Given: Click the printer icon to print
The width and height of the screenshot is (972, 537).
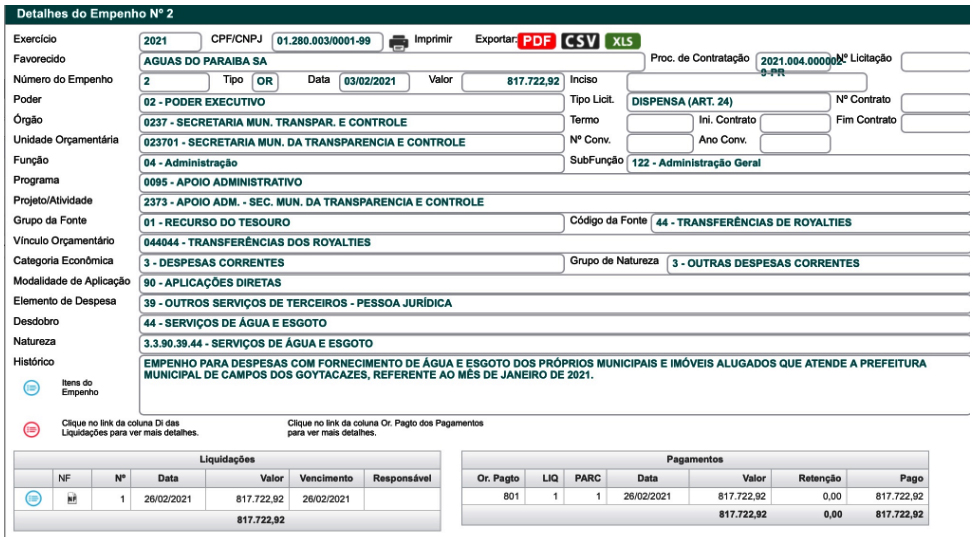Looking at the screenshot, I should tap(399, 42).
